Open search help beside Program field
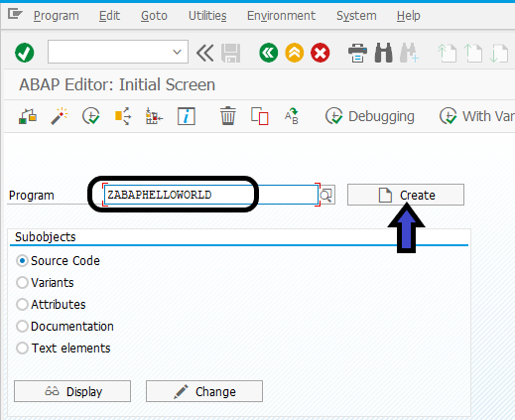This screenshot has height=420, width=515. 326,195
